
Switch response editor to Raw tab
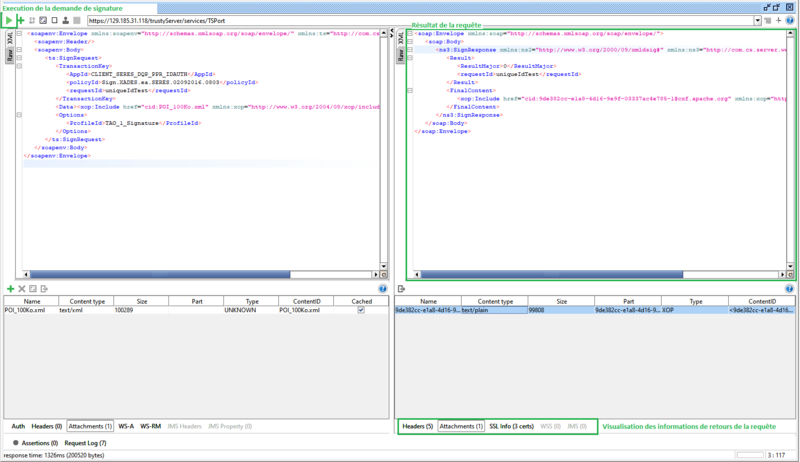[401, 56]
